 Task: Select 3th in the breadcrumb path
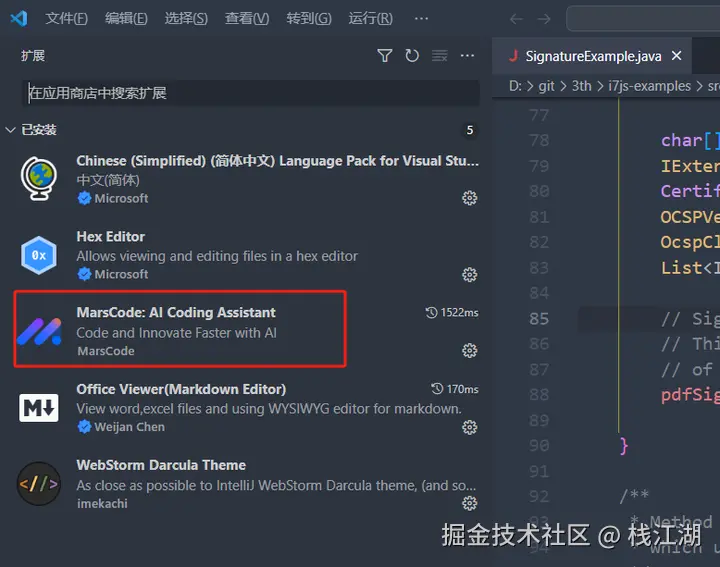(x=581, y=86)
